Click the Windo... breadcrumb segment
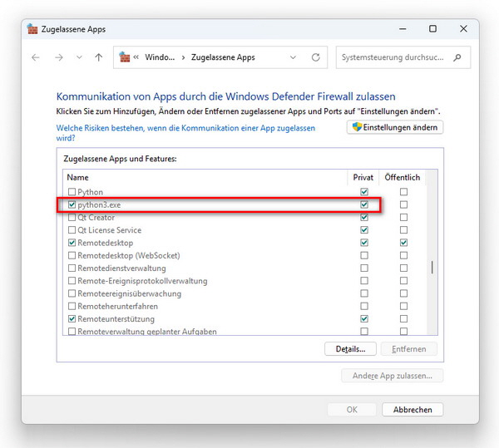This screenshot has height=448, width=499. [x=160, y=57]
